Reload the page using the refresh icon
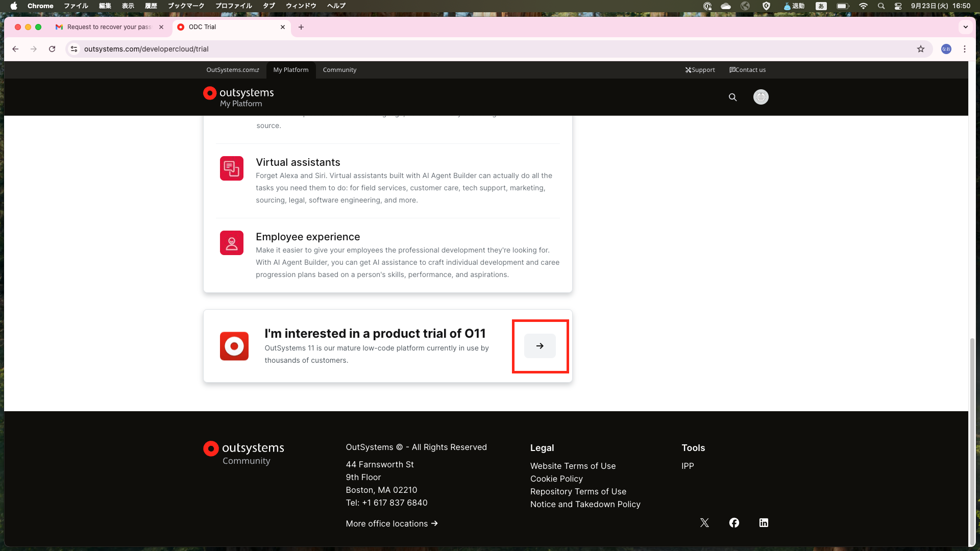This screenshot has width=980, height=551. pos(52,49)
